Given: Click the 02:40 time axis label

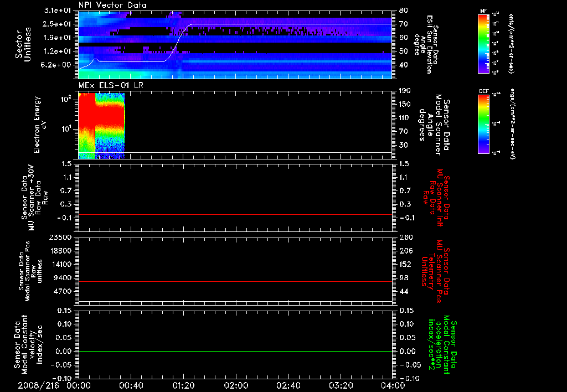Looking at the screenshot, I should click(x=288, y=385).
